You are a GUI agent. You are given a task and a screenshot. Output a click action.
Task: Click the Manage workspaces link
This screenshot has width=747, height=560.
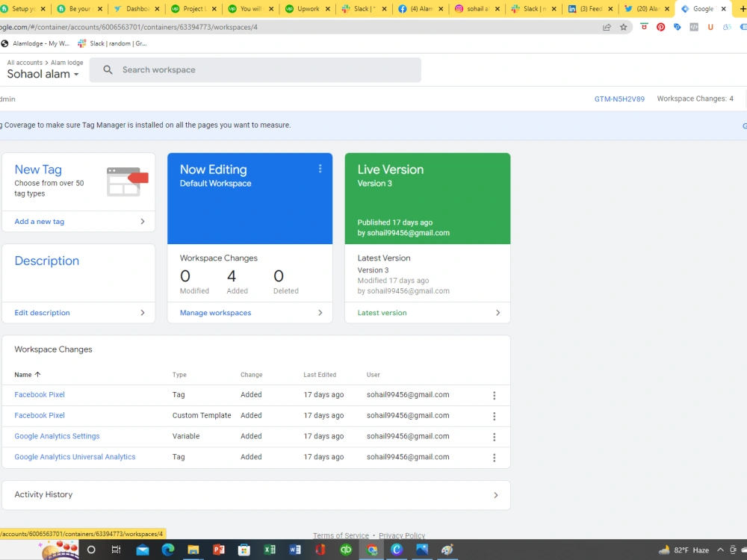tap(215, 313)
